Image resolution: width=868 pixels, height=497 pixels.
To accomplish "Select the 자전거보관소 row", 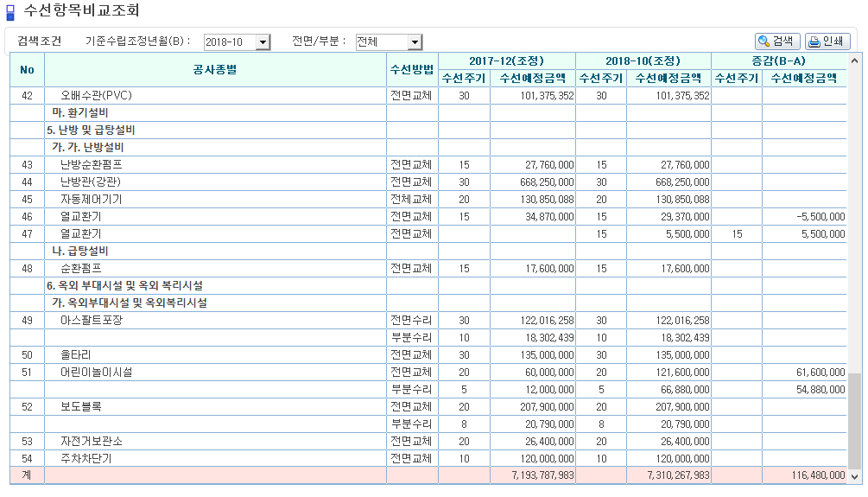I will point(428,442).
